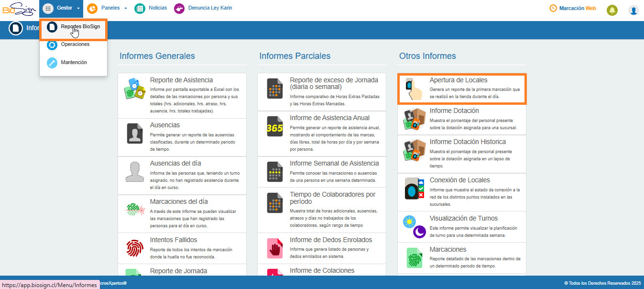Viewport: 644px width, 289px height.
Task: Click the BioSign logo
Action: (x=19, y=9)
